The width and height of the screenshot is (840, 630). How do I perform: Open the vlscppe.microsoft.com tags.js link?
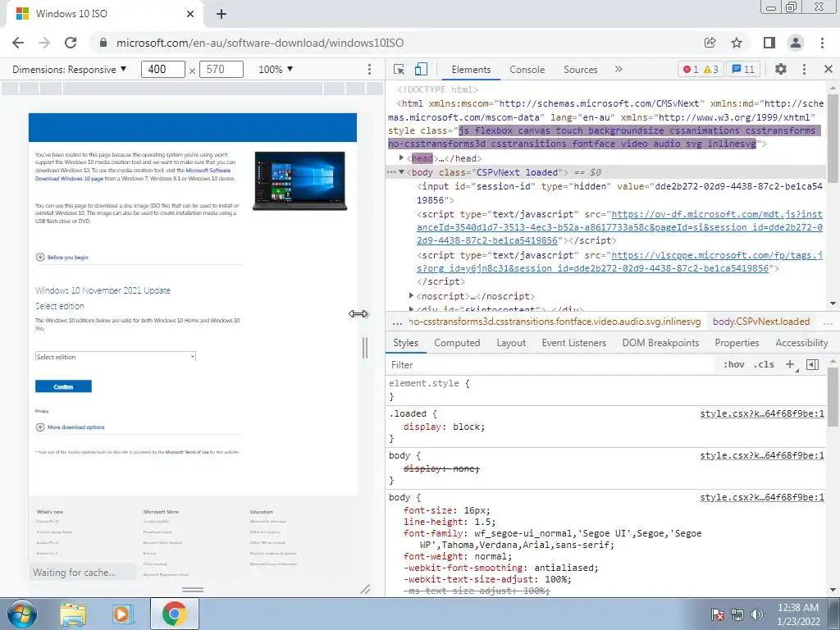click(619, 262)
